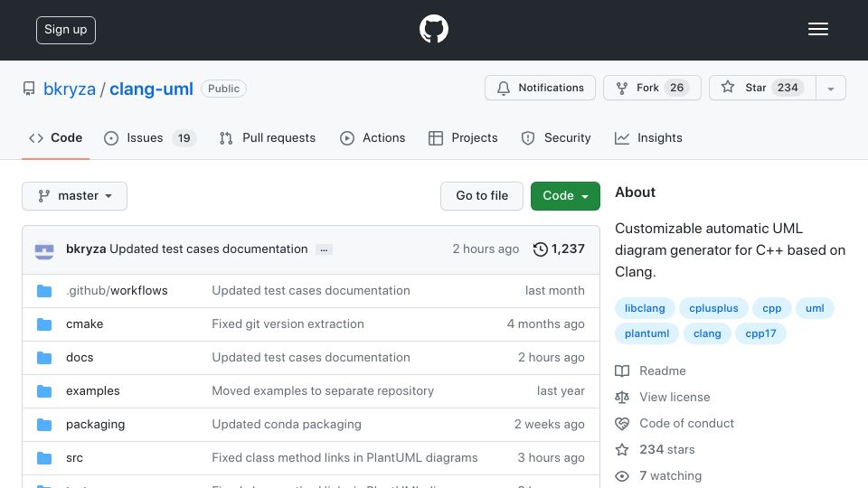This screenshot has width=868, height=488.
Task: Fork the repository
Action: click(x=652, y=88)
